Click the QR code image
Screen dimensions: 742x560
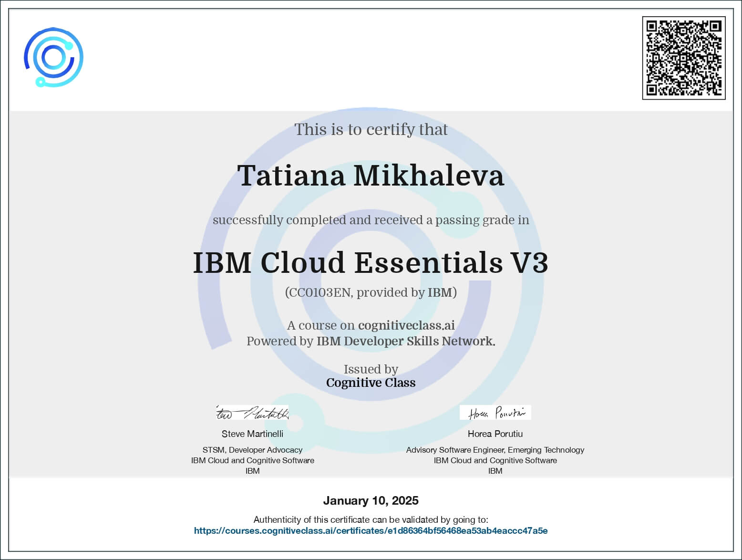684,58
